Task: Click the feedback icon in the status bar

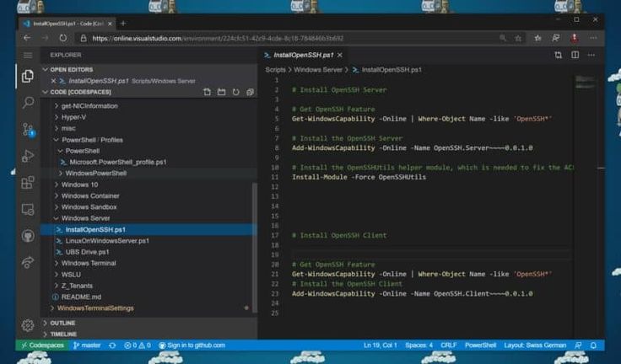Action: click(x=578, y=345)
